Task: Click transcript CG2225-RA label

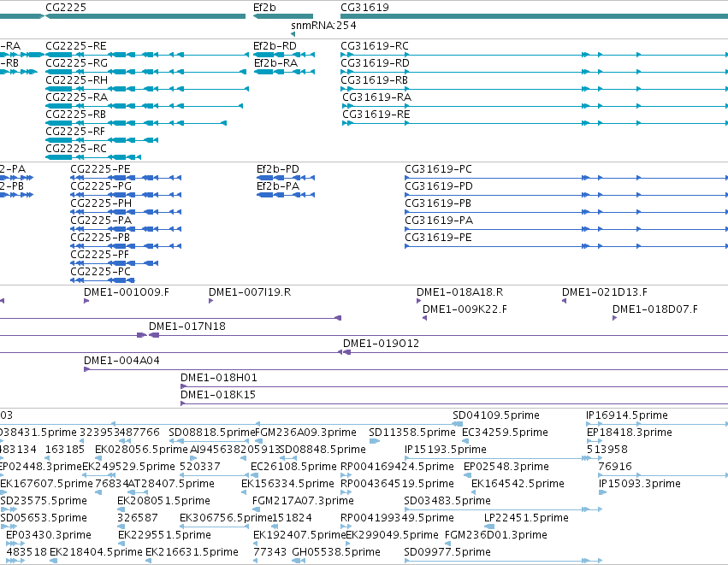Action: pos(77,97)
